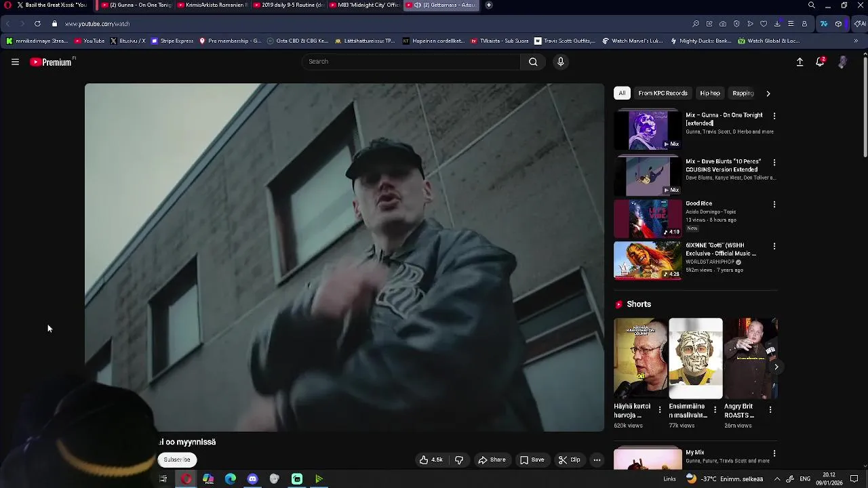
Task: Open YouTube notifications bell
Action: 820,62
